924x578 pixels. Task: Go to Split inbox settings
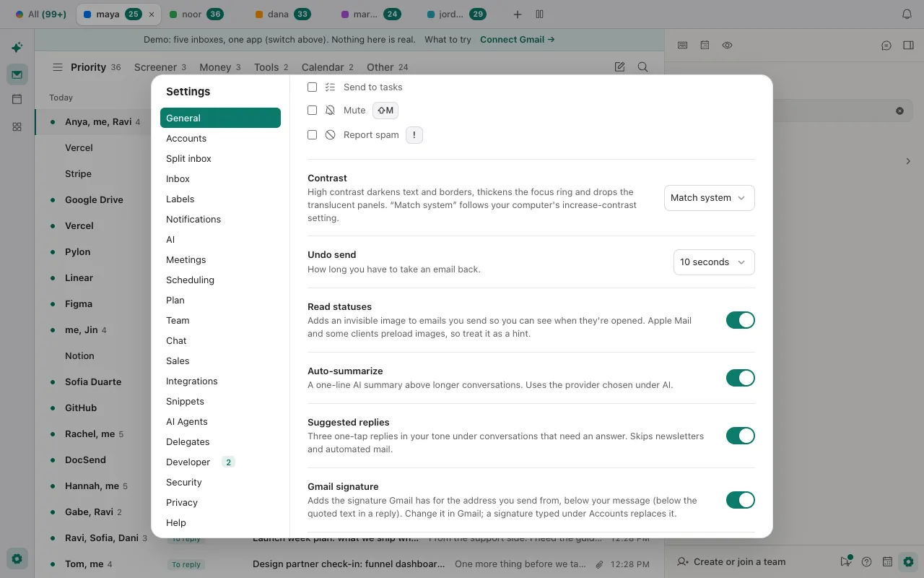220,158
